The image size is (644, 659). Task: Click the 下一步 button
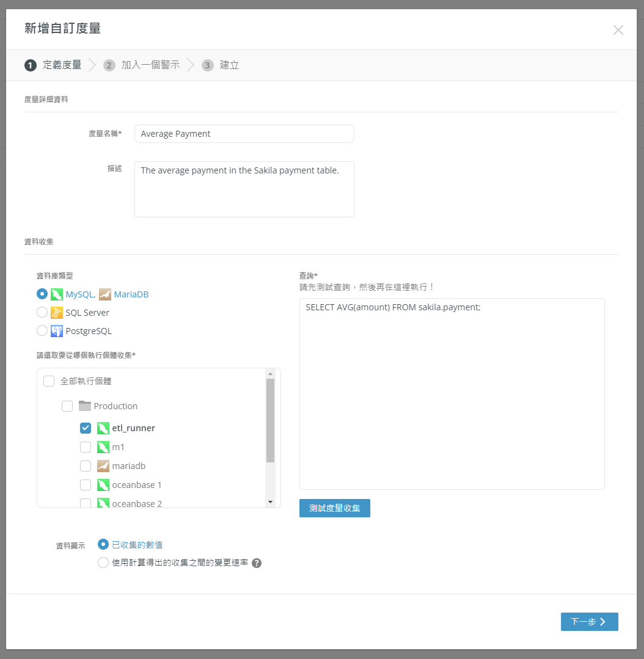pyautogui.click(x=589, y=622)
